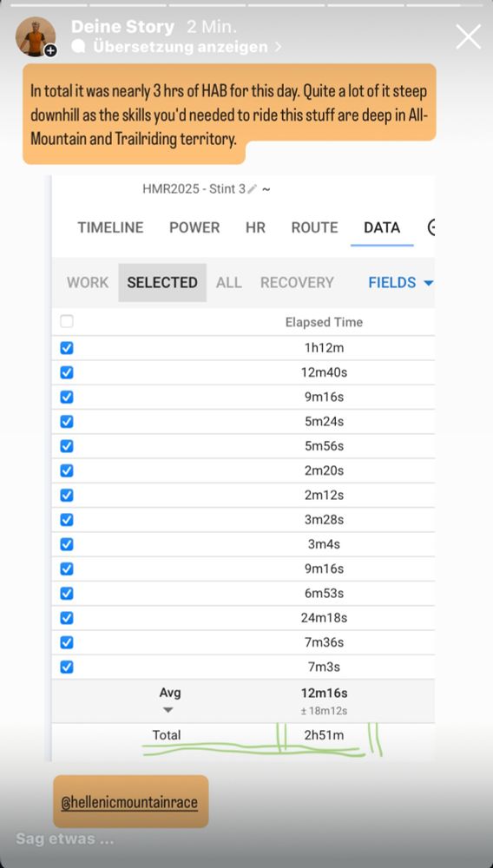Uncheck the 7m3s interval row
The width and height of the screenshot is (493, 868).
point(66,667)
